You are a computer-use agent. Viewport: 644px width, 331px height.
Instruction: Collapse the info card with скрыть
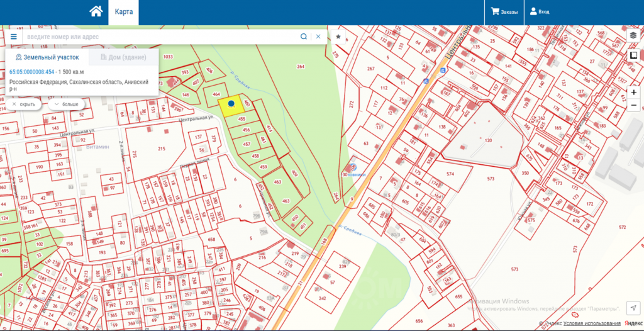(x=23, y=104)
